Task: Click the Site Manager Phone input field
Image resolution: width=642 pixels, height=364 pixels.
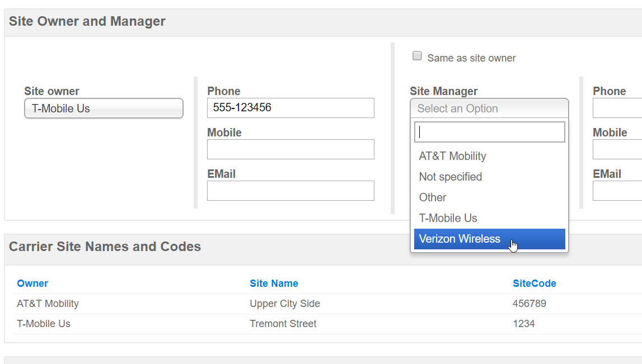Action: (x=617, y=108)
